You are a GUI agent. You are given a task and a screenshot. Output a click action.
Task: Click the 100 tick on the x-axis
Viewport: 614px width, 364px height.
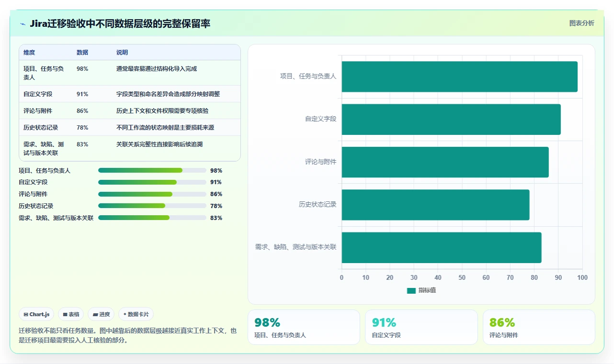[582, 278]
